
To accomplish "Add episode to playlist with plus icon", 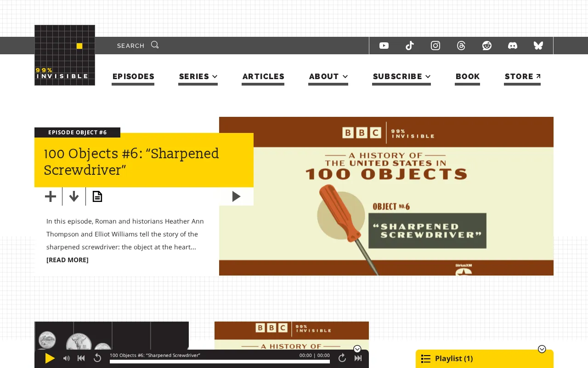I will pyautogui.click(x=51, y=196).
